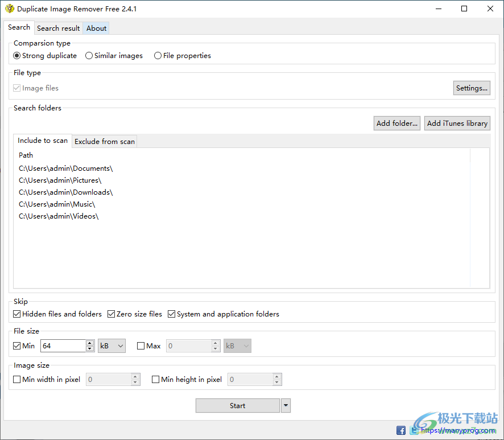The image size is (504, 440).
Task: Select the Videos folder path row
Action: (x=59, y=216)
